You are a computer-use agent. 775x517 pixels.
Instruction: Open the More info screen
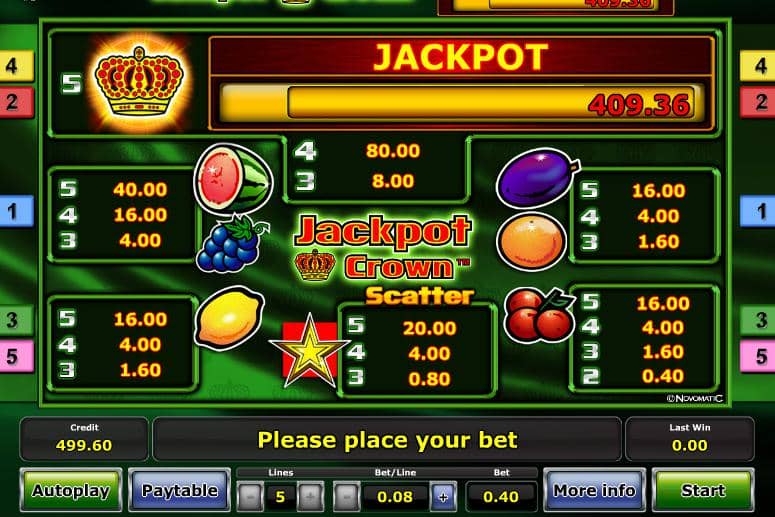point(595,490)
